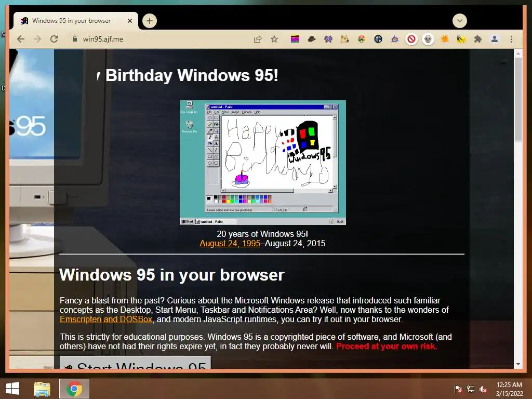The image size is (532, 399).
Task: Click the vertical scrollbar thumb
Action: [x=518, y=99]
